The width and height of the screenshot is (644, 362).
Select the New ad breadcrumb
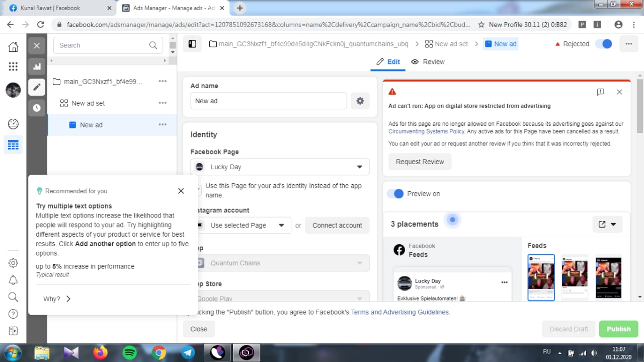click(500, 44)
